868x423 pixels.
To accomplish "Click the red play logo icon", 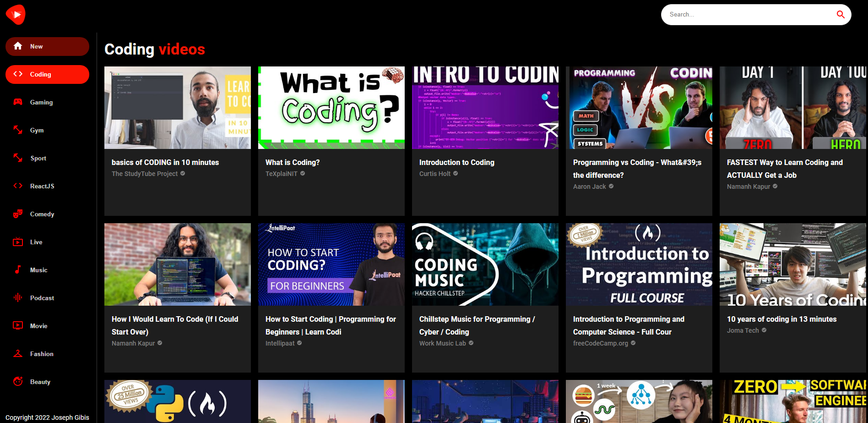I will pyautogui.click(x=16, y=15).
